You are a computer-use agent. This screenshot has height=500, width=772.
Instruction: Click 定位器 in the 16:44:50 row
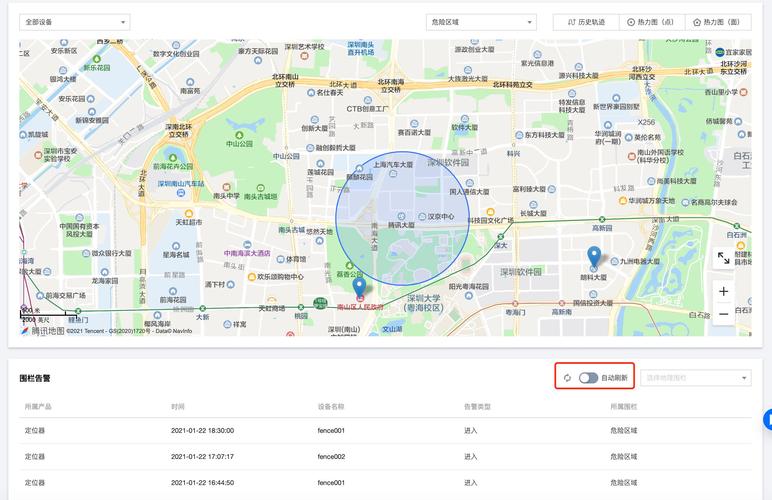[35, 483]
